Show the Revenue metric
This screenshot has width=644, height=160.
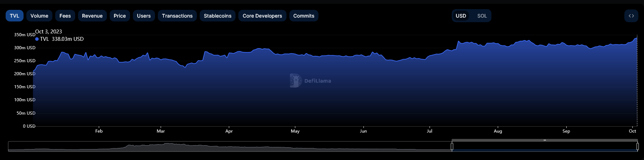pyautogui.click(x=92, y=16)
